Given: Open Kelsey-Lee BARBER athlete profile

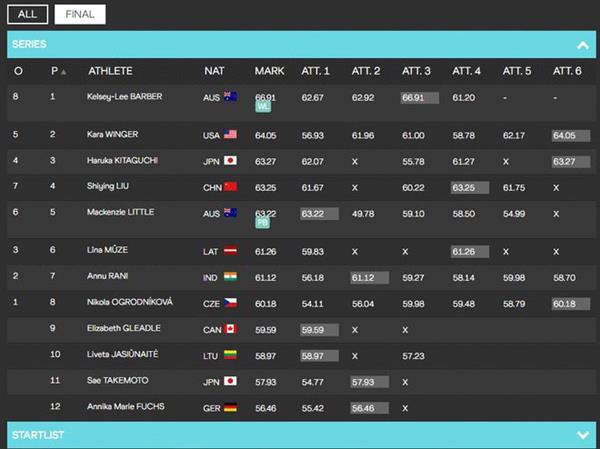Looking at the screenshot, I should point(124,96).
